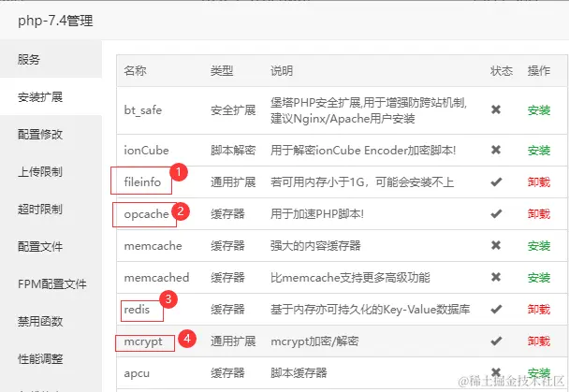Uninstall the mcrypt extension
569x392 pixels.
click(x=539, y=341)
